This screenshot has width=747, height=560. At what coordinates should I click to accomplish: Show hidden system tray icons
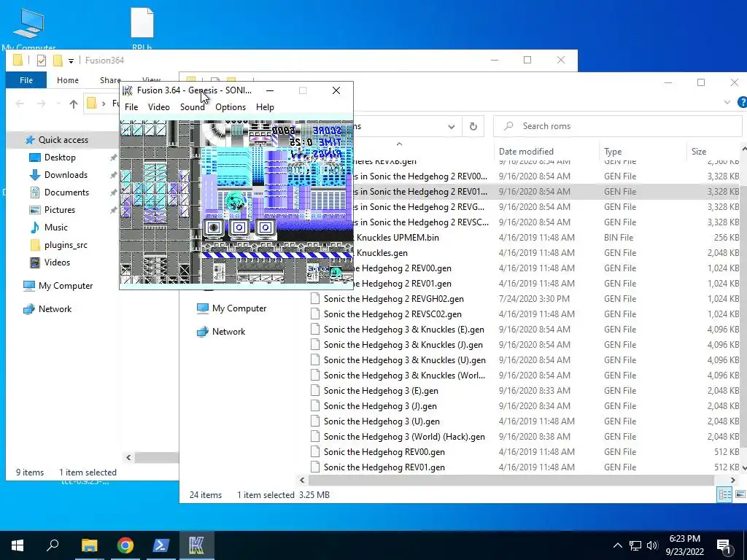[617, 545]
